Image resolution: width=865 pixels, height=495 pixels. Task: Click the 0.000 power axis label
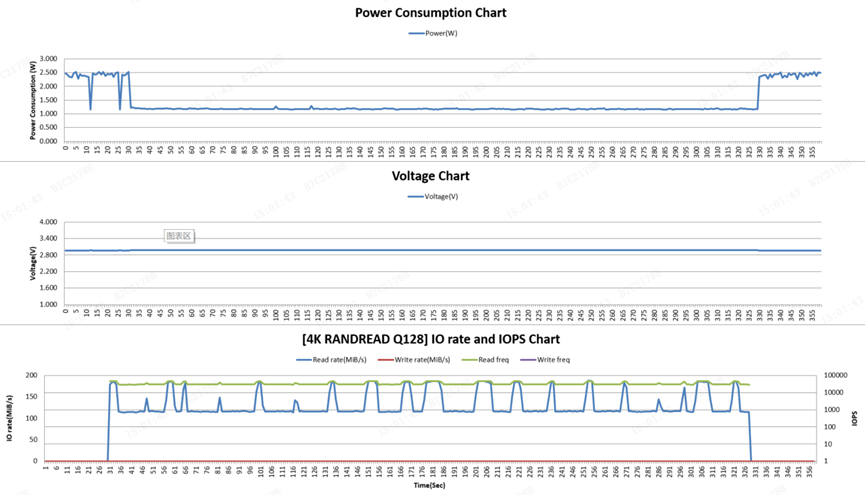[x=49, y=141]
